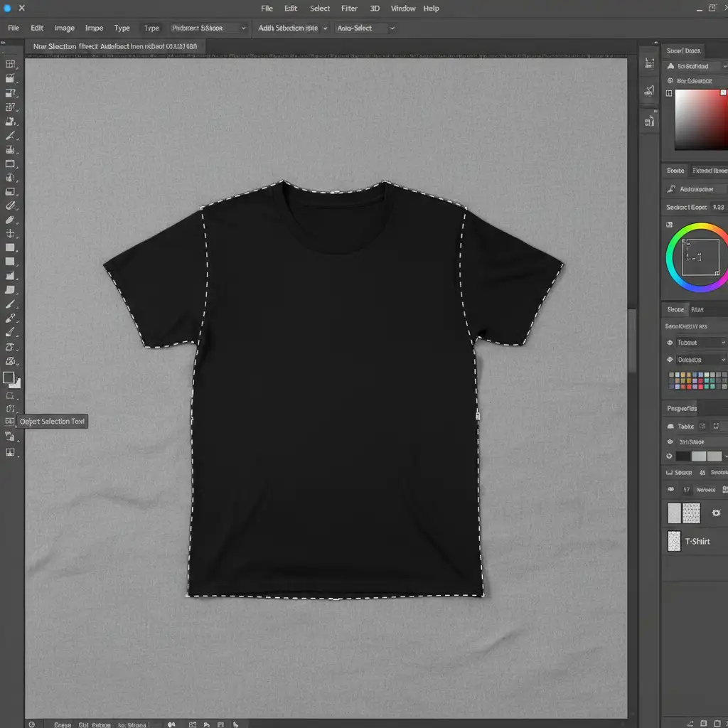
Task: Open the Auto-Select dropdown in options bar
Action: (x=365, y=28)
